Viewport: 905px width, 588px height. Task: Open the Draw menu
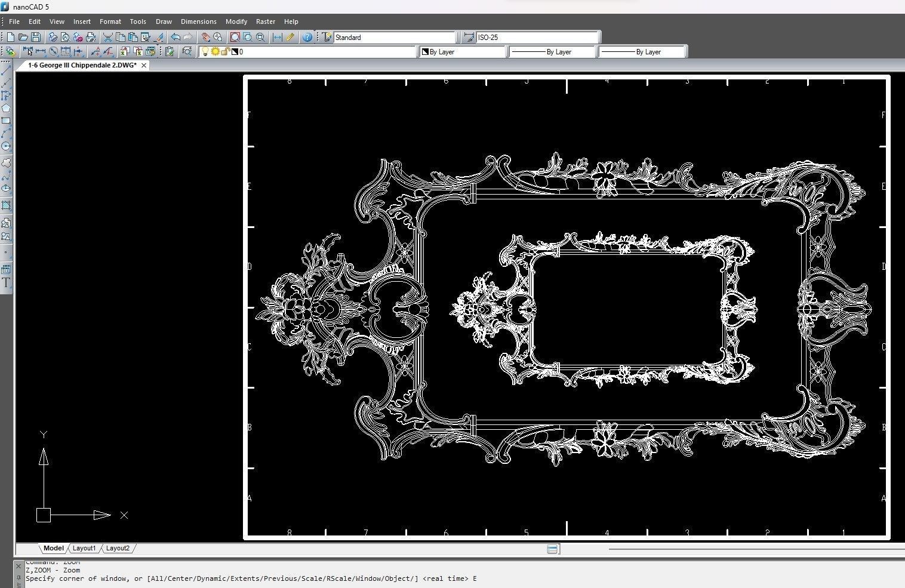tap(164, 21)
